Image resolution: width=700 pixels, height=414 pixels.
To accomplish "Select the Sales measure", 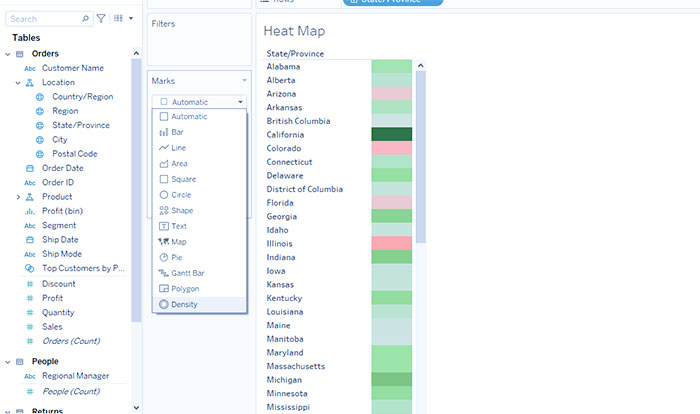I will click(x=52, y=326).
